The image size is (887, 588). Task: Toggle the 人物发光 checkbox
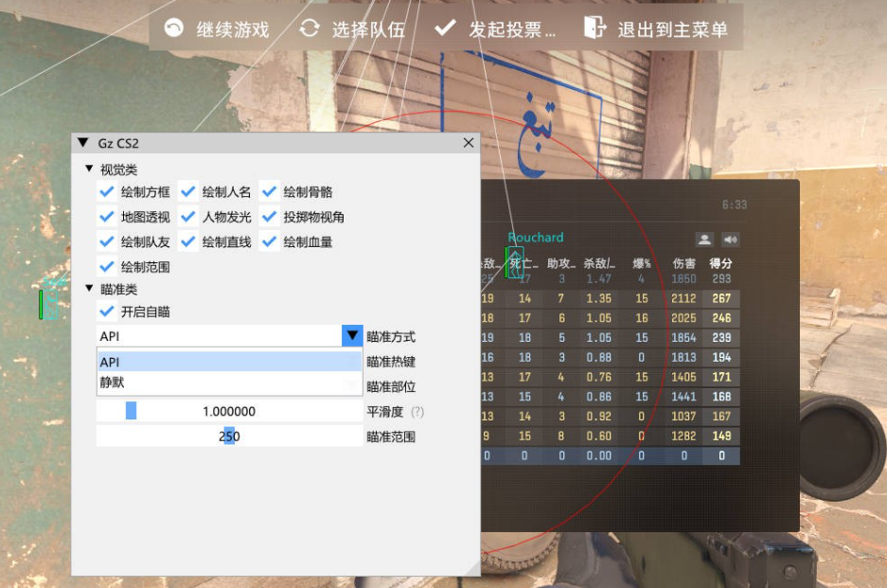pos(187,216)
